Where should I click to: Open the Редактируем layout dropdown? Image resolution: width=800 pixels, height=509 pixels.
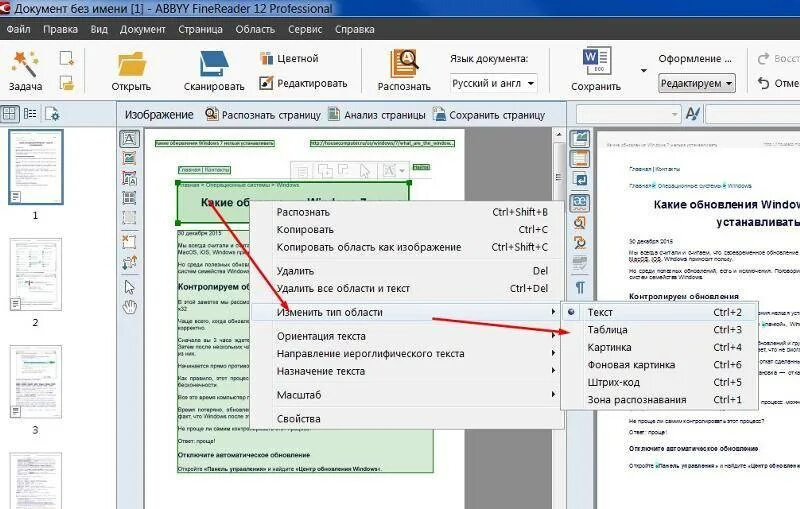(x=696, y=83)
